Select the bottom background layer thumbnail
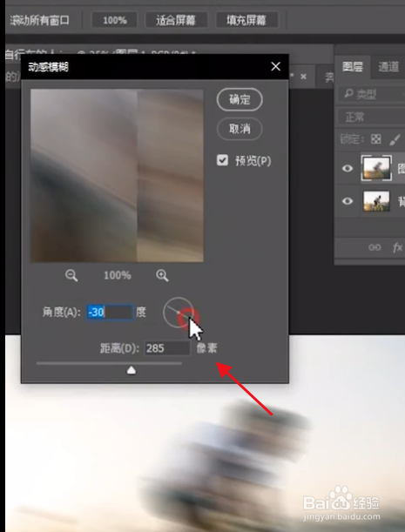This screenshot has height=532, width=405. (x=376, y=201)
